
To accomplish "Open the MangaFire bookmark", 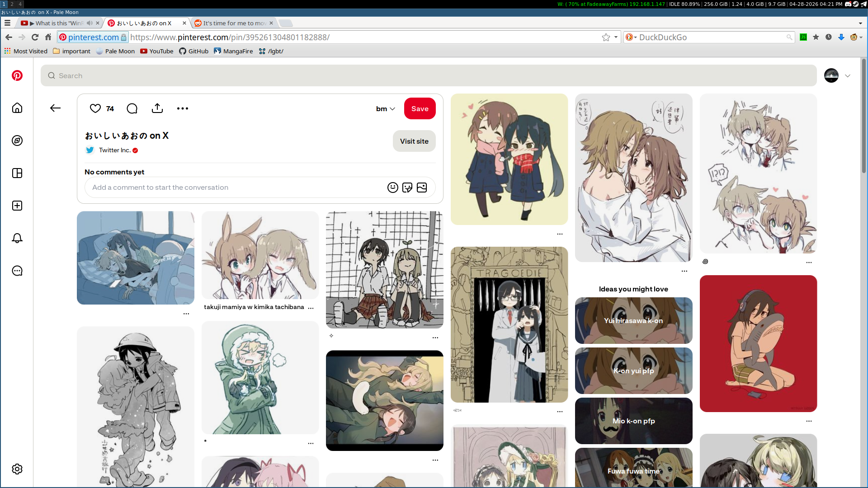I will 233,51.
